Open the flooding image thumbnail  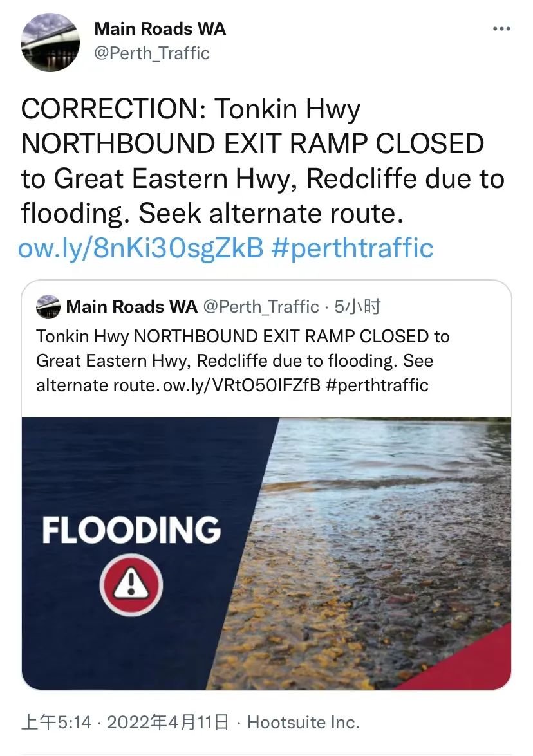tap(266, 553)
